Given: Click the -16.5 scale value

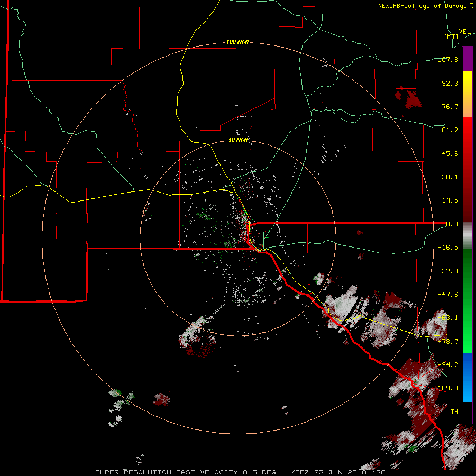Looking at the screenshot, I should [x=448, y=248].
